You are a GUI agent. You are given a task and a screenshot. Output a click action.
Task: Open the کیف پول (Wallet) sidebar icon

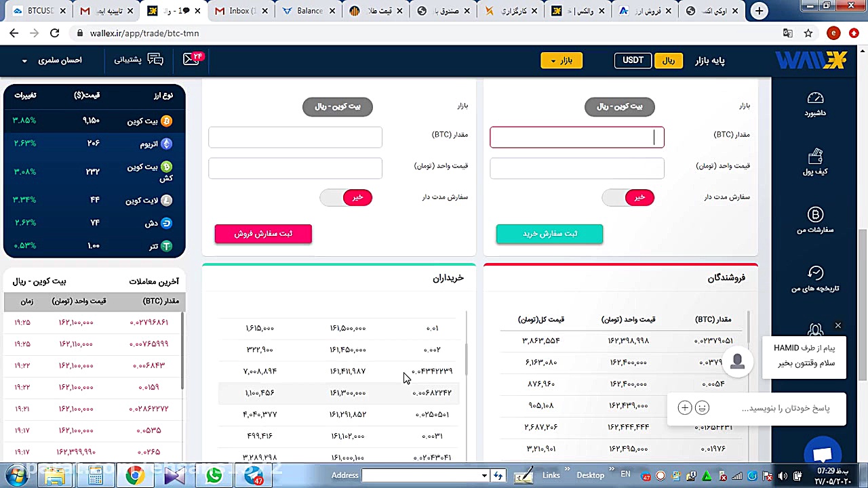[815, 163]
